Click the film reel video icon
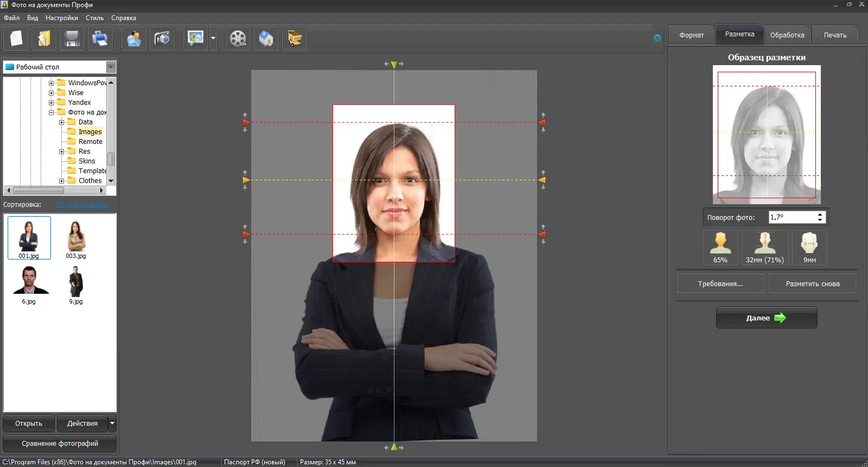The width and height of the screenshot is (868, 467). point(238,39)
